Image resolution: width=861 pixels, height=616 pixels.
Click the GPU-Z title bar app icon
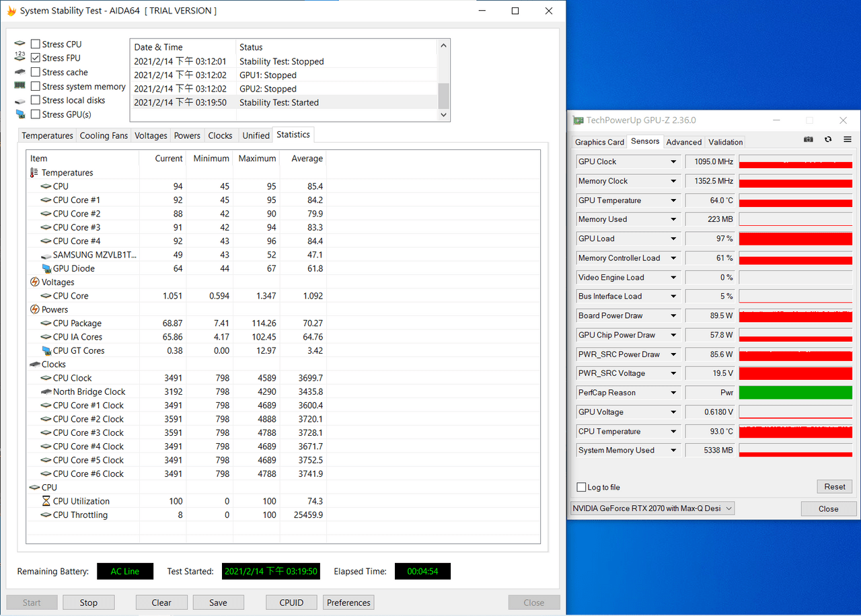coord(578,120)
